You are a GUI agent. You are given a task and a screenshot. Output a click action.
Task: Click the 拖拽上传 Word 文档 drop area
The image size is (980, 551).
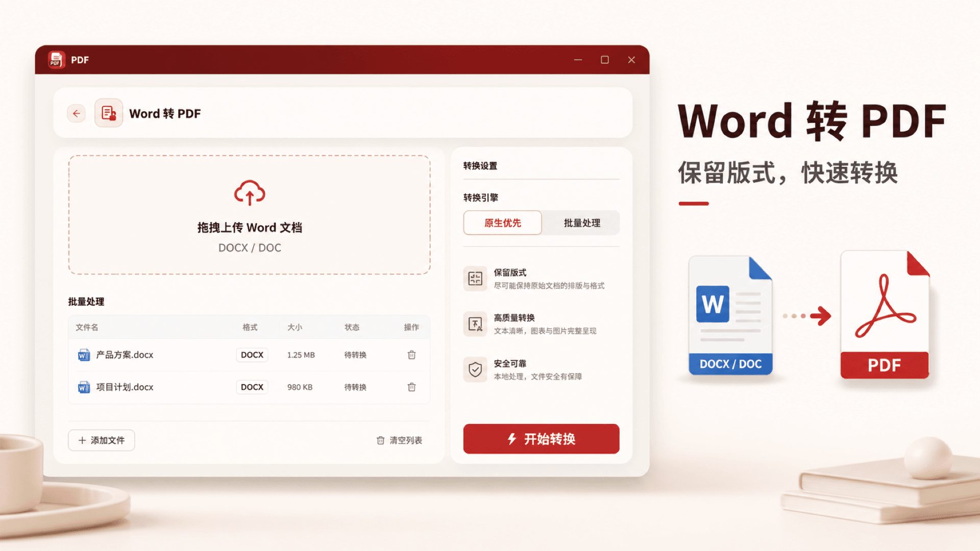(x=250, y=215)
